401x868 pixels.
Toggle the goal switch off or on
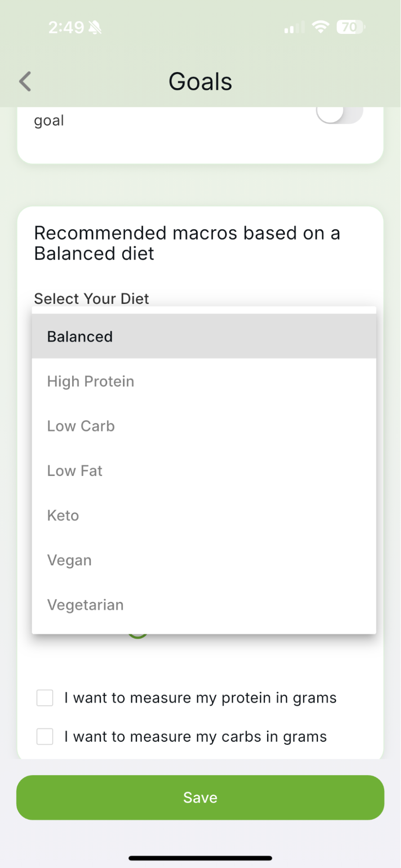tap(339, 115)
